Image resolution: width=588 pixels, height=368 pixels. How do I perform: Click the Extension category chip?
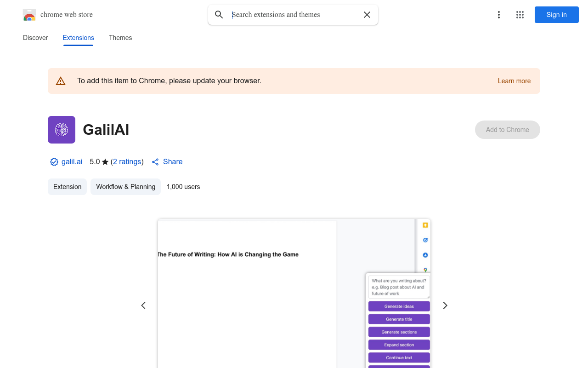pyautogui.click(x=67, y=187)
